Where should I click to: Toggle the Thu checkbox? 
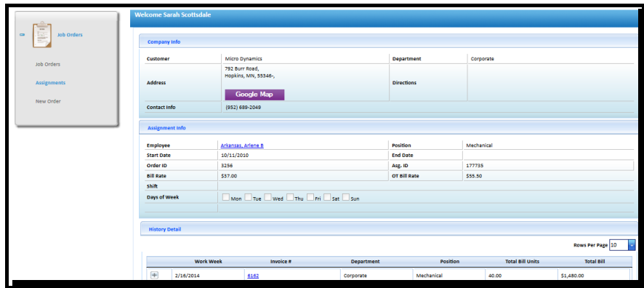click(290, 197)
